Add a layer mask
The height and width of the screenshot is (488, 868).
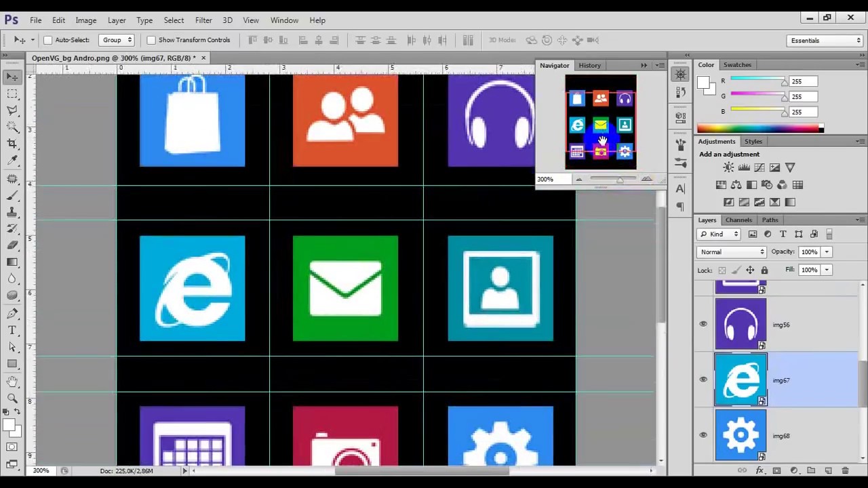[776, 470]
